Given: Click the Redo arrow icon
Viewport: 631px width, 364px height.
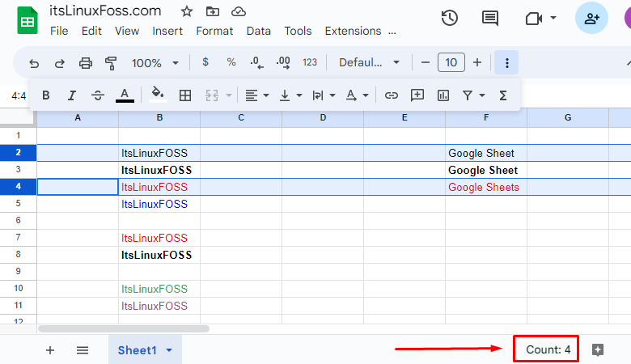Looking at the screenshot, I should pyautogui.click(x=60, y=63).
